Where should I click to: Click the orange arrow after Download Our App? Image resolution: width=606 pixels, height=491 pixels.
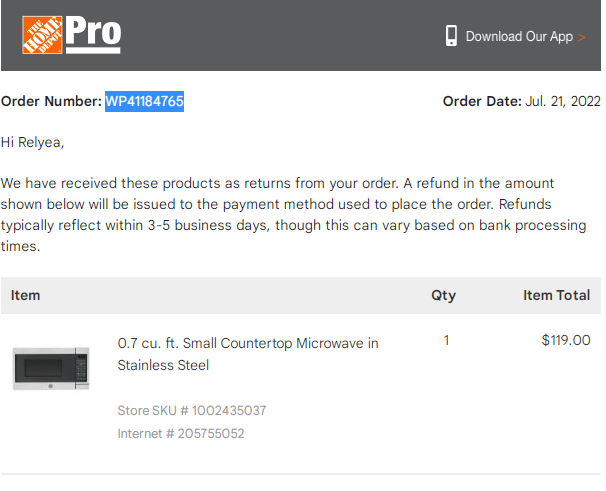pos(581,37)
